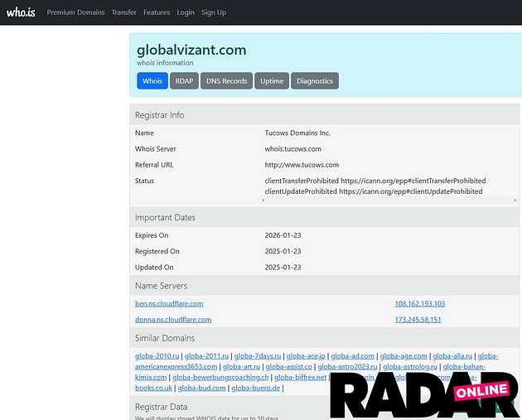Open the Diagnostics tab
Screen dimensions: 522x420
(x=315, y=81)
